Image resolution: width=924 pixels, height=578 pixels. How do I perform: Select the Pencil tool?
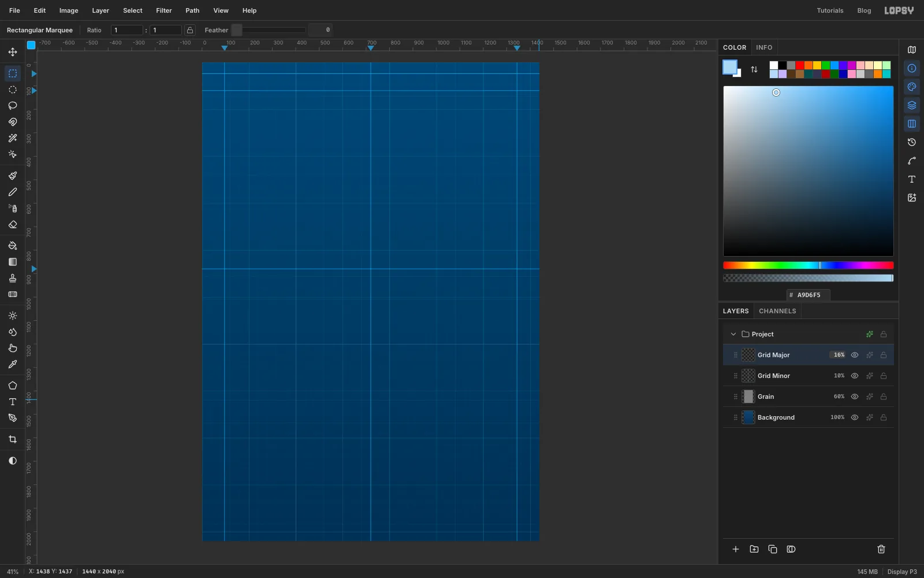13,192
